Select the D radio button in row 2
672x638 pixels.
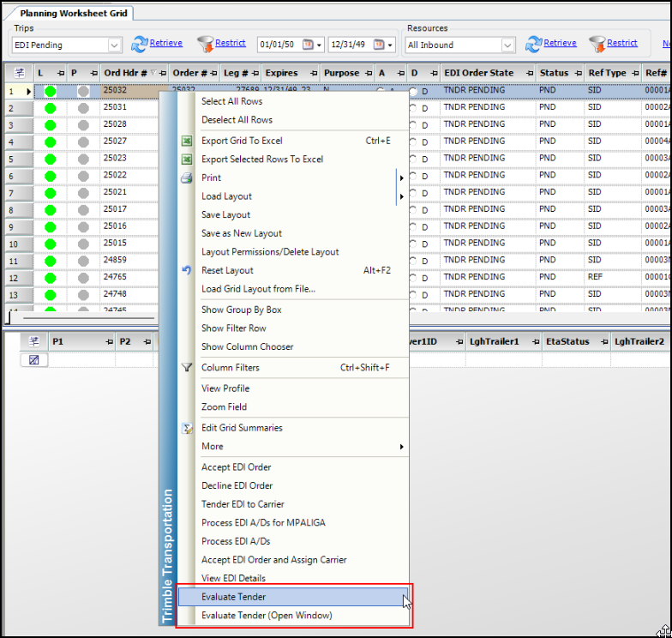pos(413,108)
